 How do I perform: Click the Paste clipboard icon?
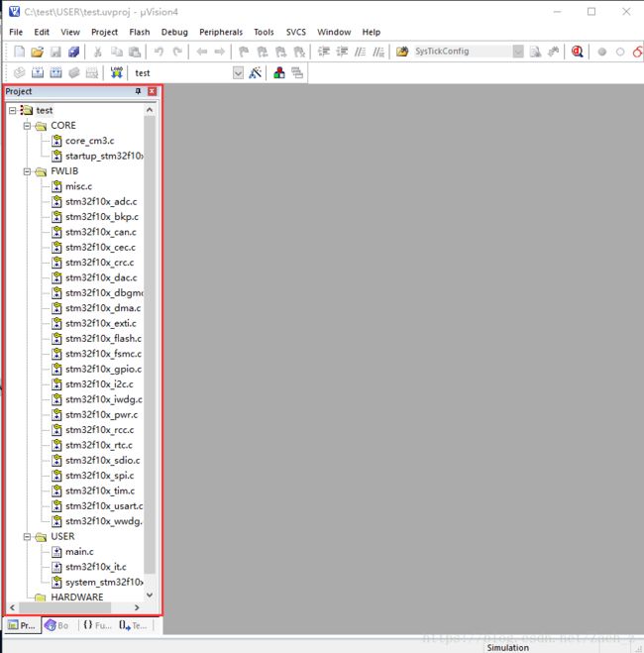[x=135, y=52]
